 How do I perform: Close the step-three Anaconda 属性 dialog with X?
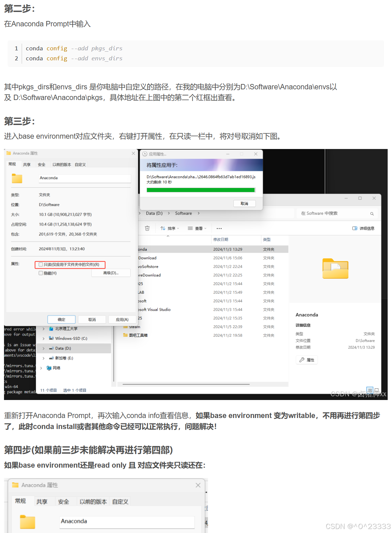133,153
